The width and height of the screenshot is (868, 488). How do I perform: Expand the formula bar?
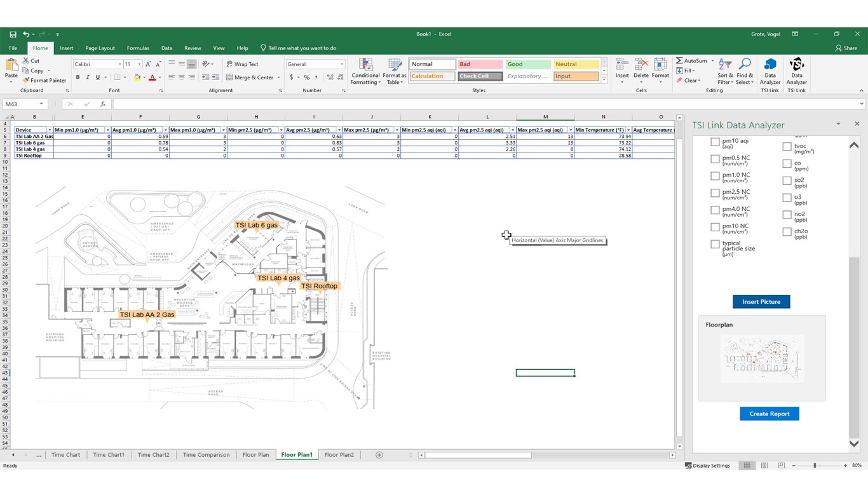[862, 104]
